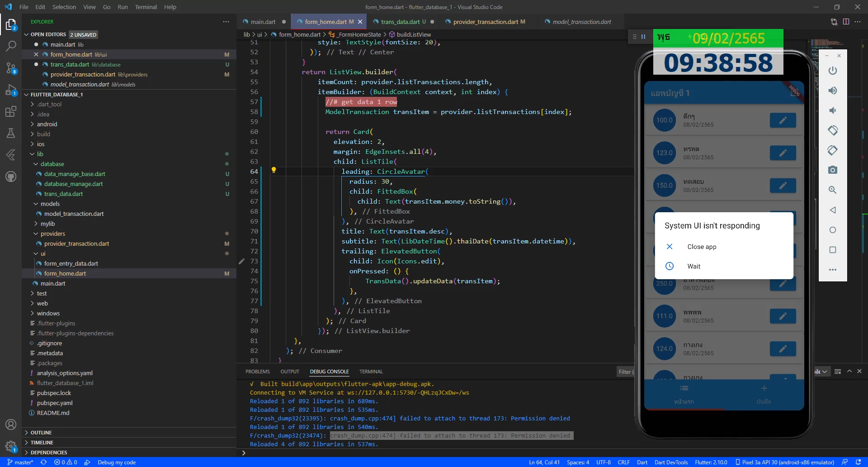The height and width of the screenshot is (467, 868).
Task: Click the debug console filter field
Action: coord(626,372)
